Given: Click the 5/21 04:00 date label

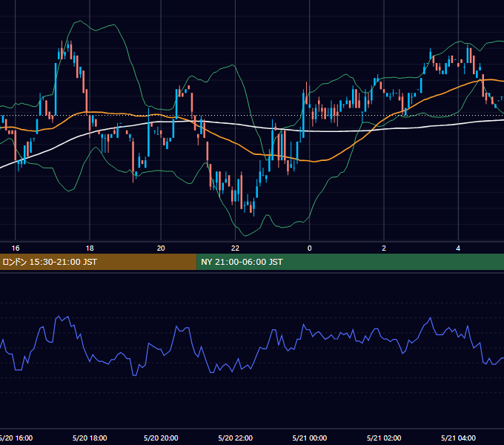Looking at the screenshot, I should coord(458,438).
